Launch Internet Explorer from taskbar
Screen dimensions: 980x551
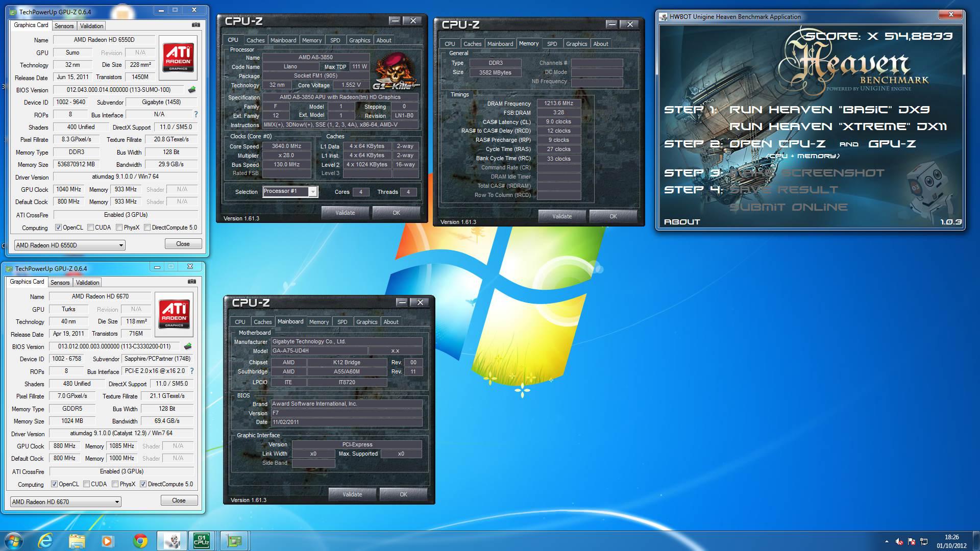(x=45, y=541)
